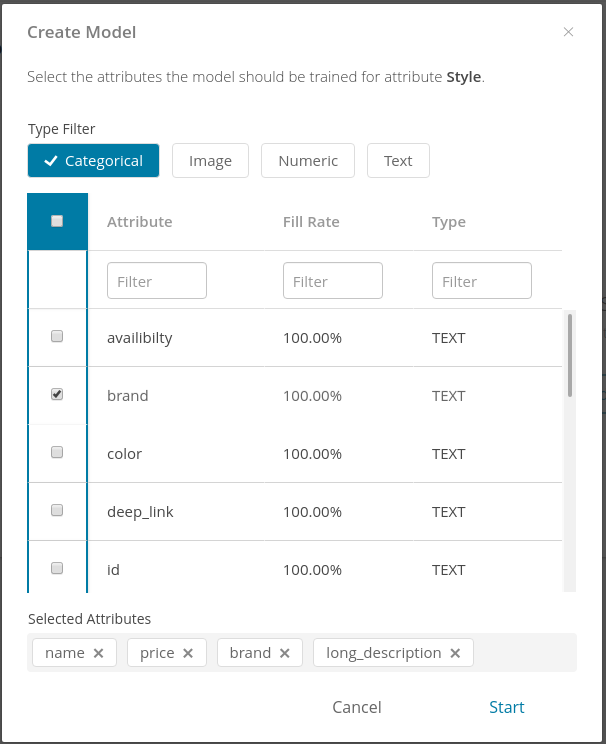Remove the name selected attribute tag
Viewport: 606px width, 744px height.
click(98, 653)
